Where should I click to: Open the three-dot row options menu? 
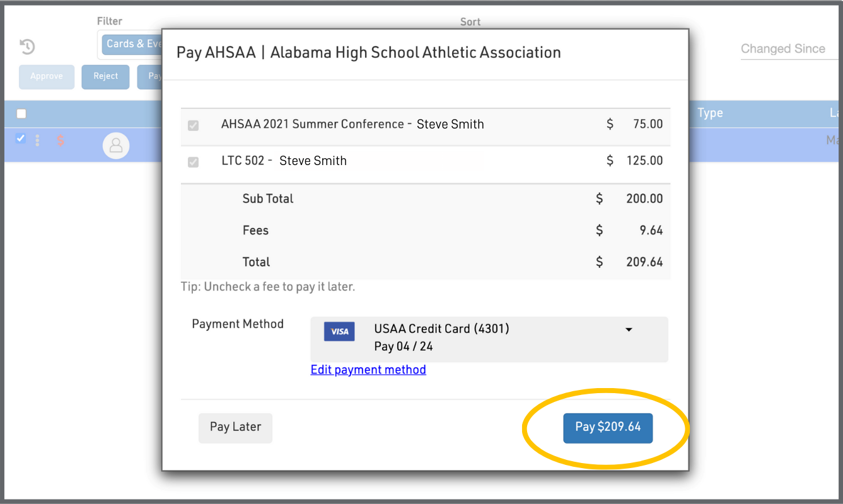[37, 140]
